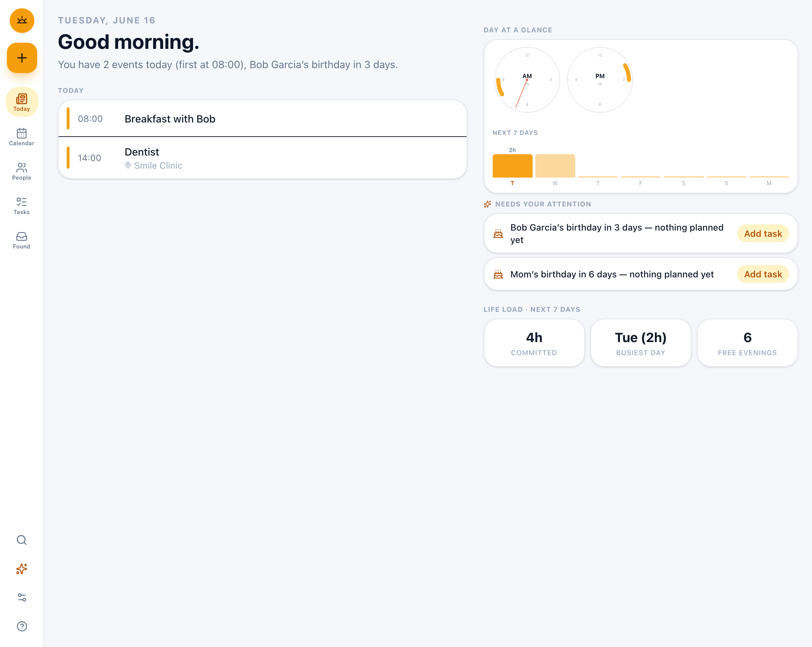Screen dimensions: 812x647
Task: Open the Breakfast with Bob event
Action: click(x=263, y=119)
